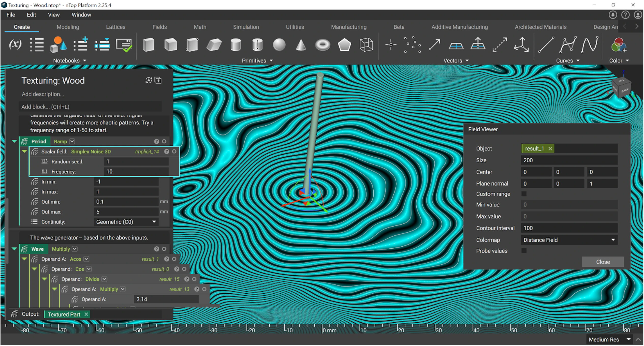Open the Colormap Distance Field dropdown
Viewport: 644px width, 346px height.
(569, 240)
